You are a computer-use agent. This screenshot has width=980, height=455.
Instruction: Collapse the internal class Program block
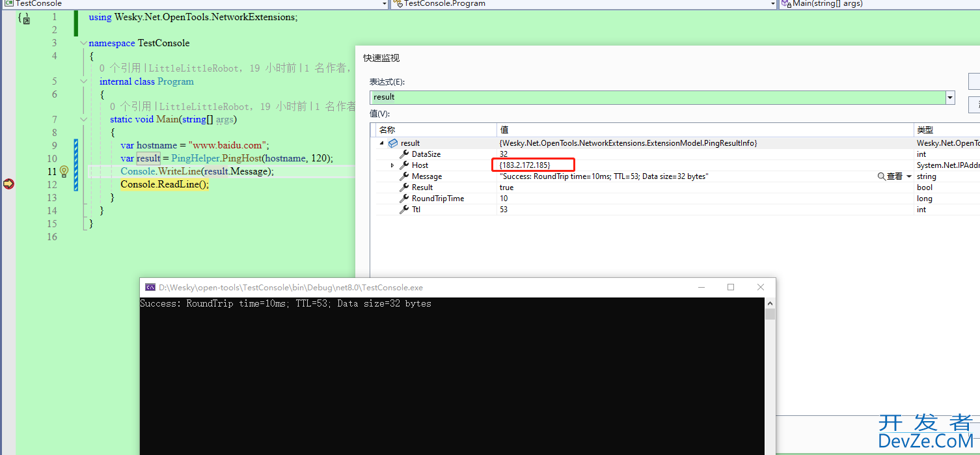point(83,81)
